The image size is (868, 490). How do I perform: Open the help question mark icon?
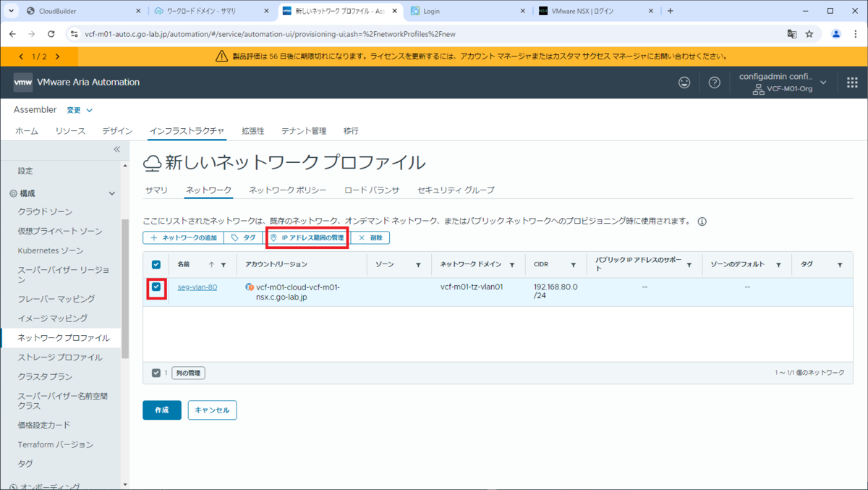(715, 83)
